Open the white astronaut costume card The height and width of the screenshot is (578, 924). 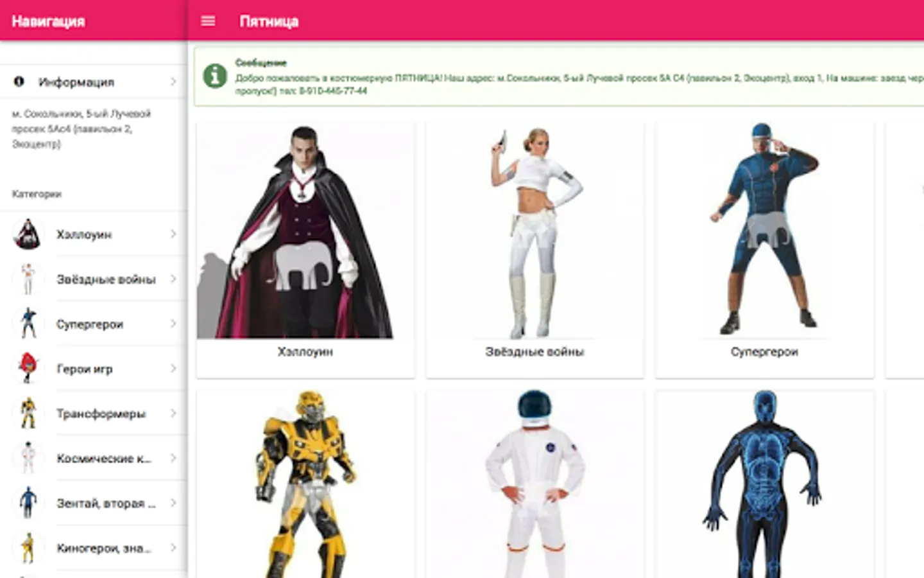[x=535, y=484]
